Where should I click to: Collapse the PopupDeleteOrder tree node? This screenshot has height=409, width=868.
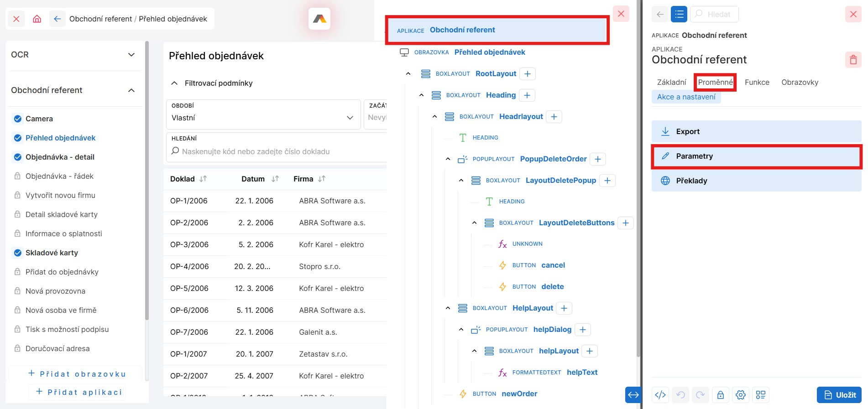(x=448, y=159)
